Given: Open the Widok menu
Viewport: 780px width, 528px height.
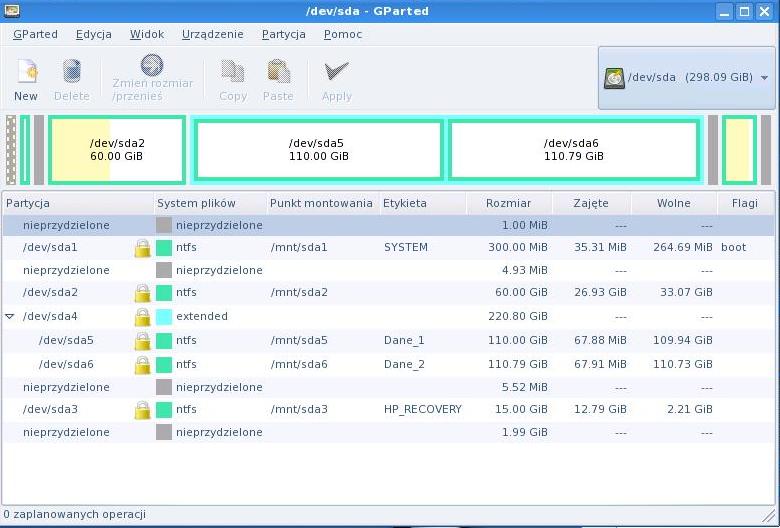Looking at the screenshot, I should (x=147, y=34).
